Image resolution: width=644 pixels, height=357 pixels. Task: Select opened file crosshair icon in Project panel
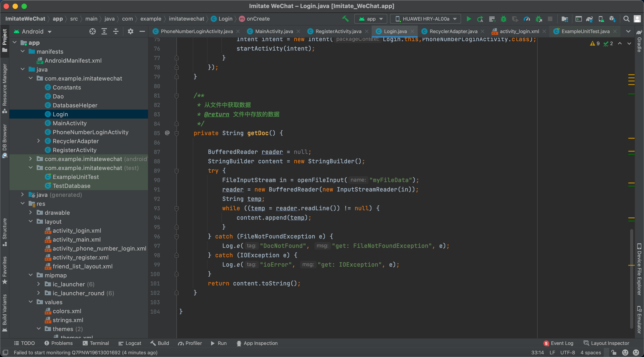[x=93, y=32]
